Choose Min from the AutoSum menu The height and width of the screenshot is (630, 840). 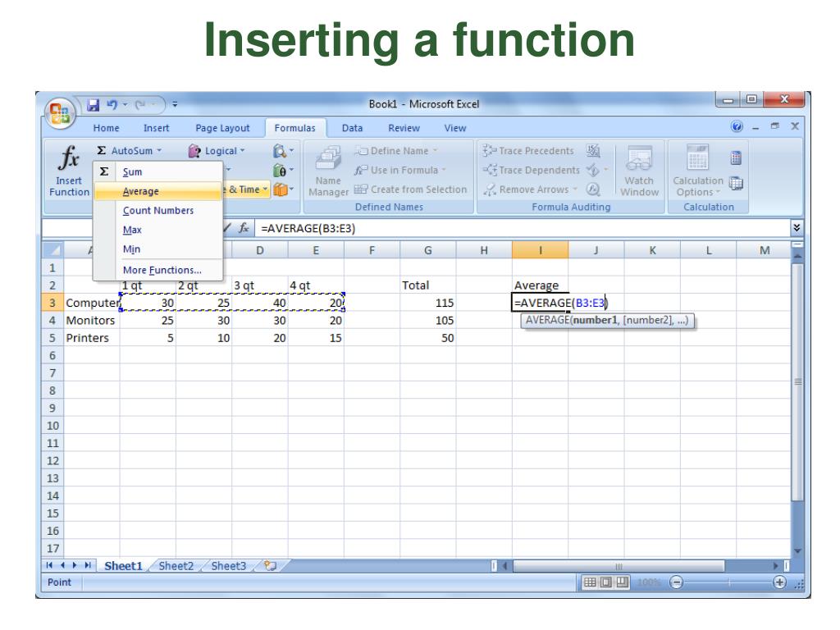point(158,249)
